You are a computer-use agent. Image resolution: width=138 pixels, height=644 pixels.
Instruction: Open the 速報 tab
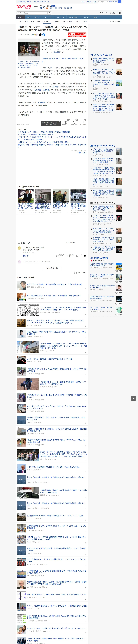pos(28,17)
